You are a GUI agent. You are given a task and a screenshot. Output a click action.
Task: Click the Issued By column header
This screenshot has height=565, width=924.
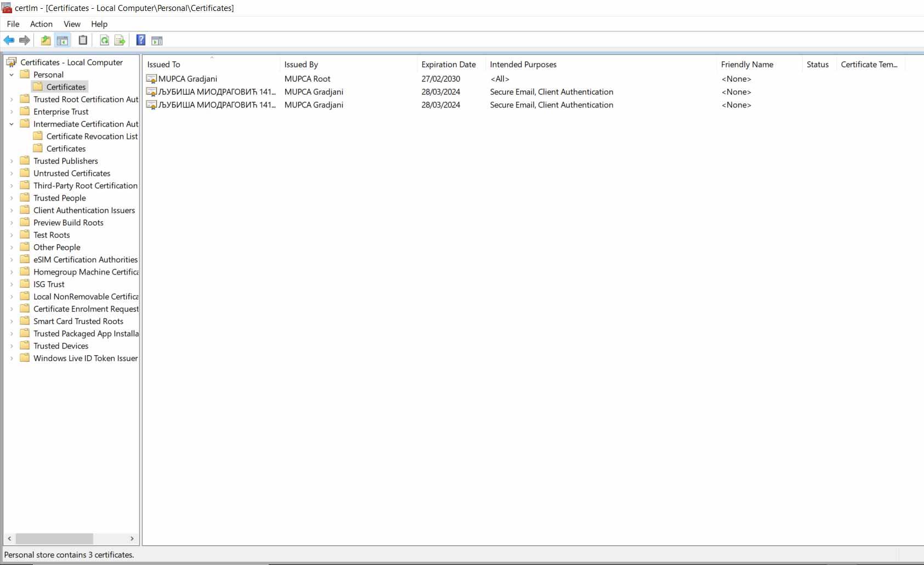click(301, 65)
